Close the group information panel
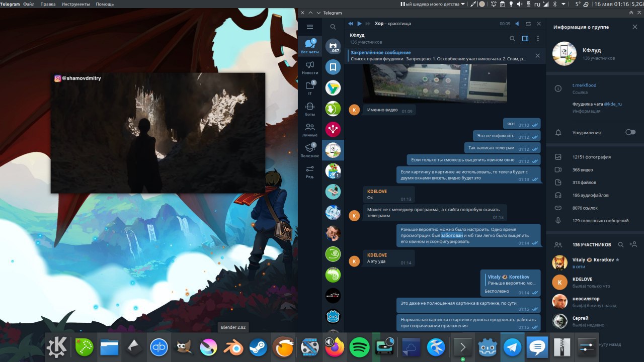Screen dimensions: 644x362 tap(635, 27)
